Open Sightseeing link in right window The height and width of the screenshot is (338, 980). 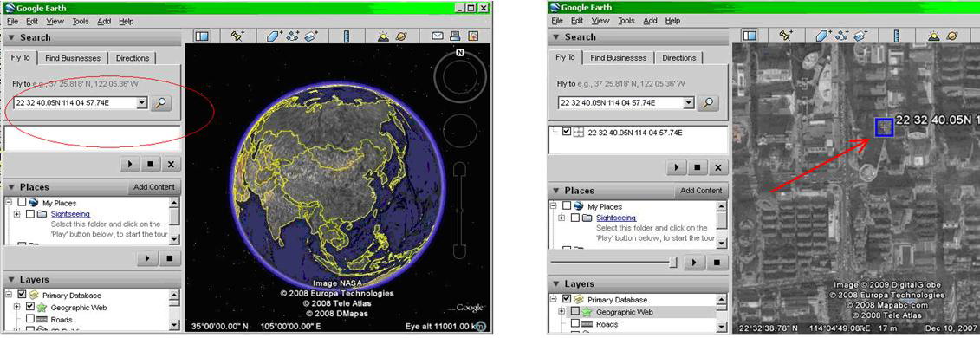tap(616, 218)
